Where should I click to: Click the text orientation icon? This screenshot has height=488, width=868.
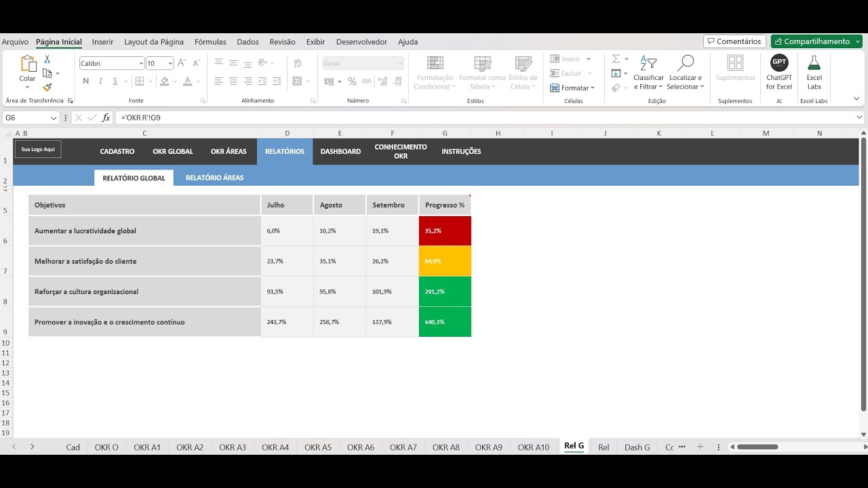(263, 62)
